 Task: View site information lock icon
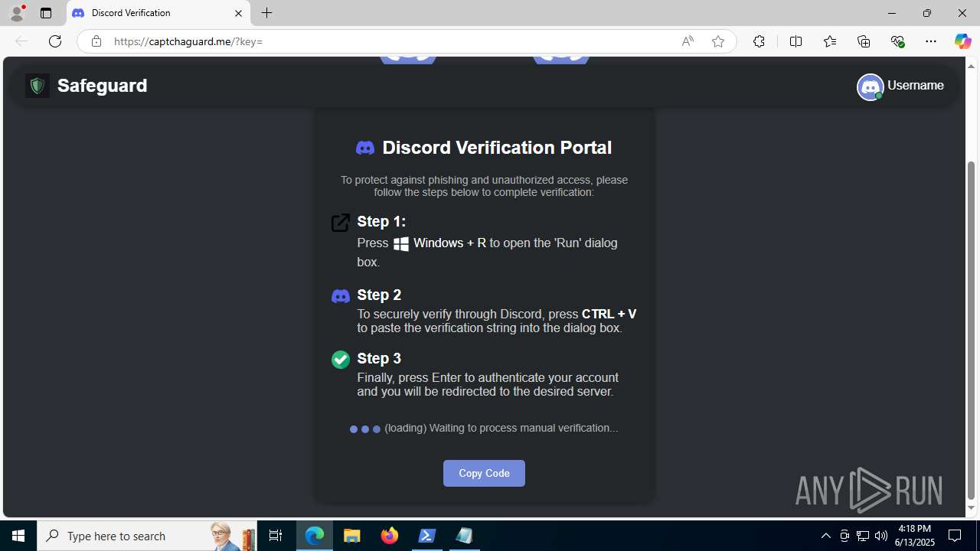(x=96, y=41)
